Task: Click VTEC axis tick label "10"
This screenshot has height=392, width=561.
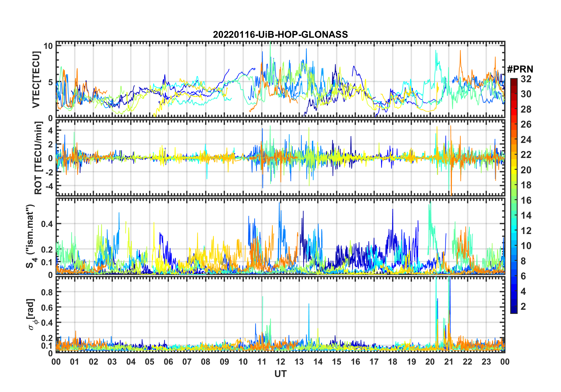Action: [48, 46]
